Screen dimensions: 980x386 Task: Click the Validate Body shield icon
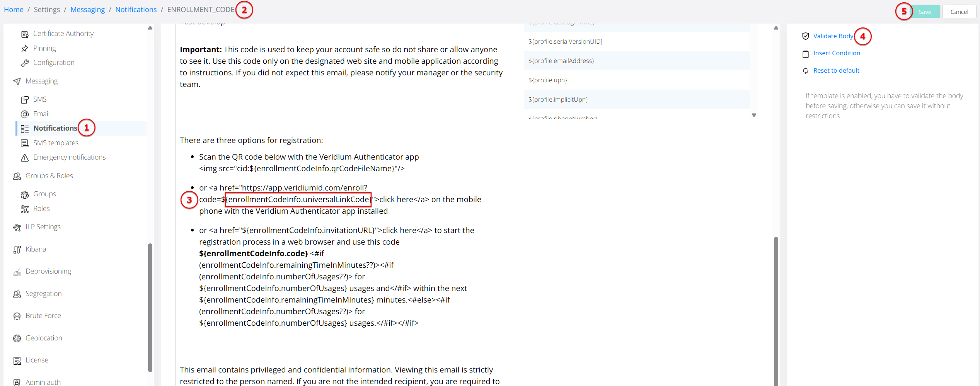pyautogui.click(x=806, y=36)
